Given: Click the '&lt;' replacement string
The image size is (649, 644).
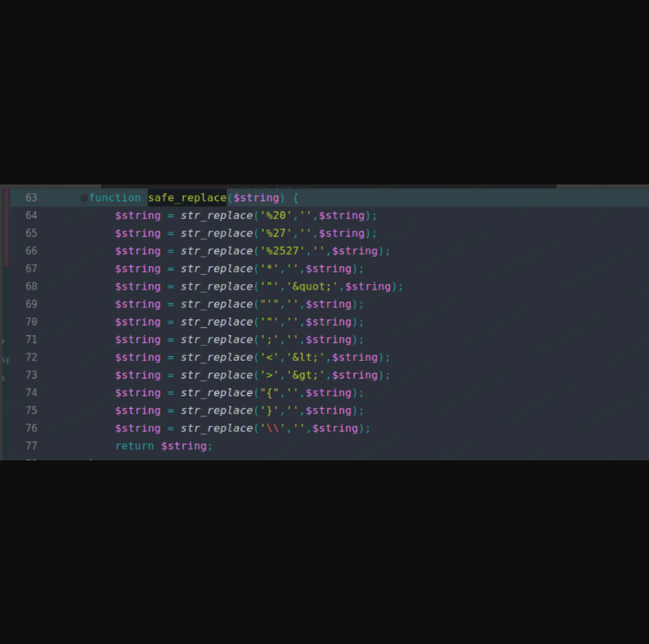Looking at the screenshot, I should click(x=302, y=358).
